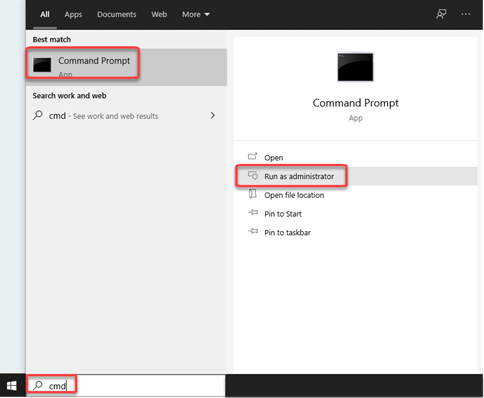
Task: Click the Pin to Start pin icon
Action: (x=253, y=213)
